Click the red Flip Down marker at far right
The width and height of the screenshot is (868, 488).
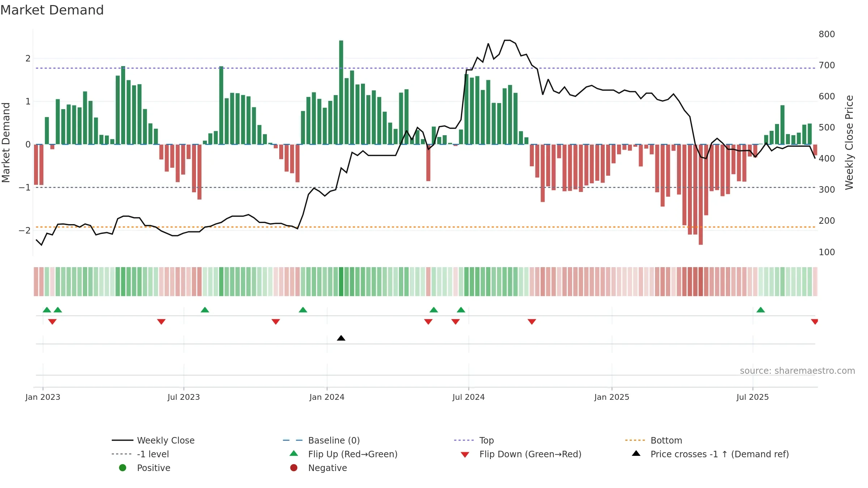pyautogui.click(x=814, y=322)
